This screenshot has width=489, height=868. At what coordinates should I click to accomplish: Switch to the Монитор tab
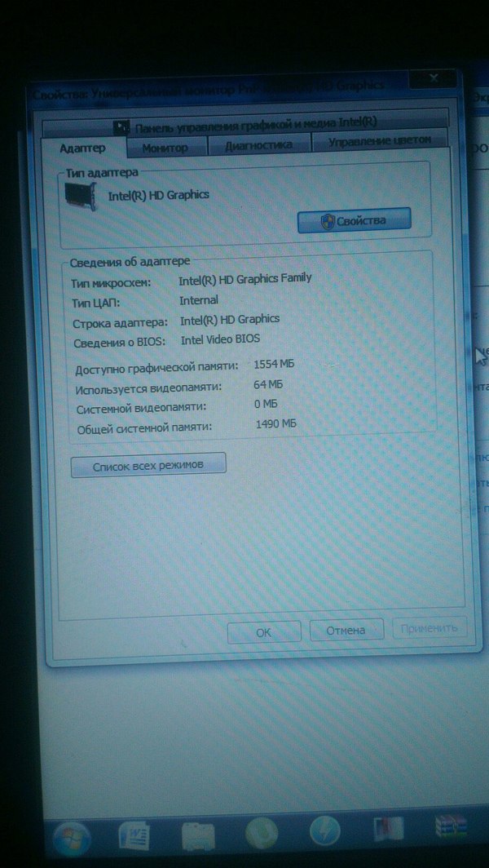tap(165, 148)
